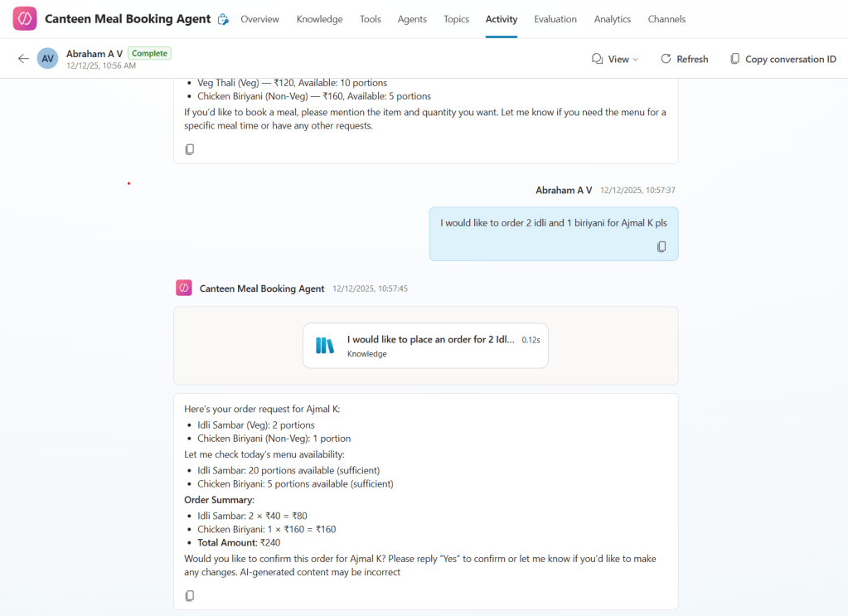Go back using the left arrow icon
This screenshot has width=848, height=616.
(23, 59)
